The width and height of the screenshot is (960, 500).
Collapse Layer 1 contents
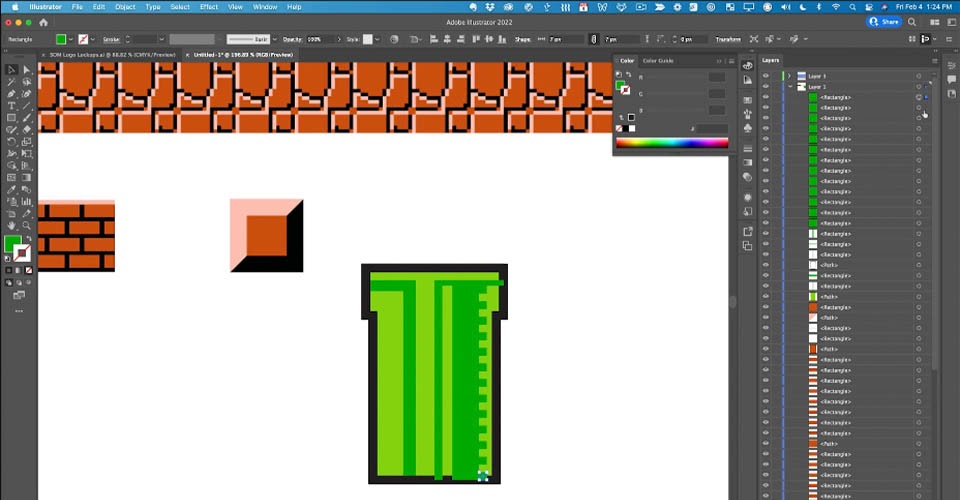(790, 87)
